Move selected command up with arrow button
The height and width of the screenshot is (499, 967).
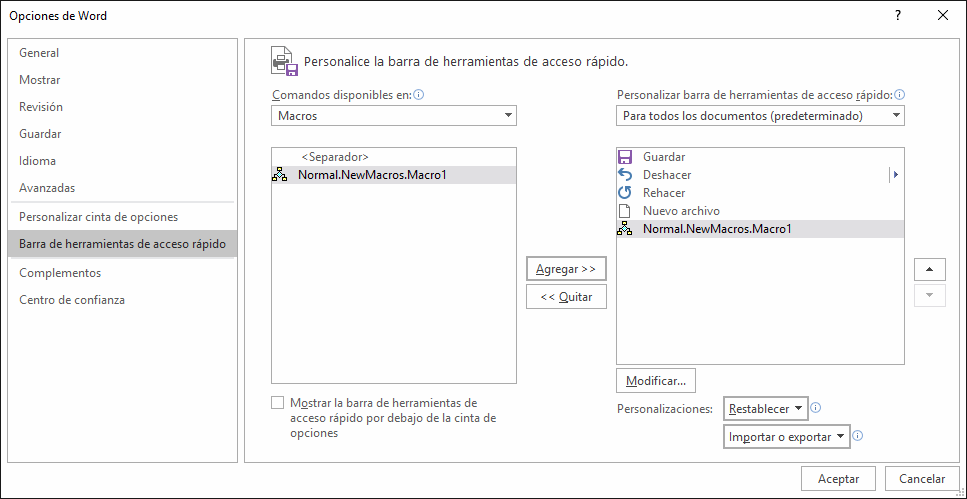coord(931,270)
